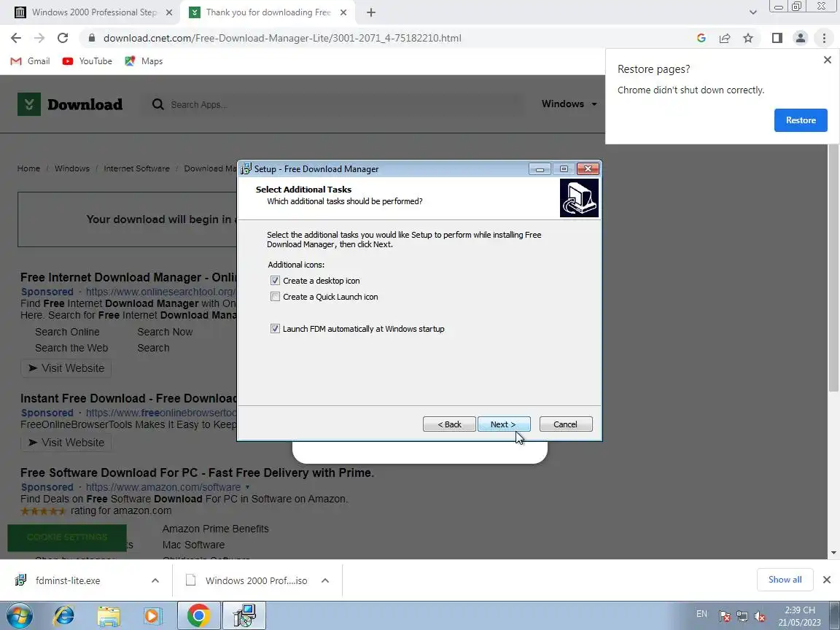
Task: Open a new tab with plus
Action: (370, 12)
